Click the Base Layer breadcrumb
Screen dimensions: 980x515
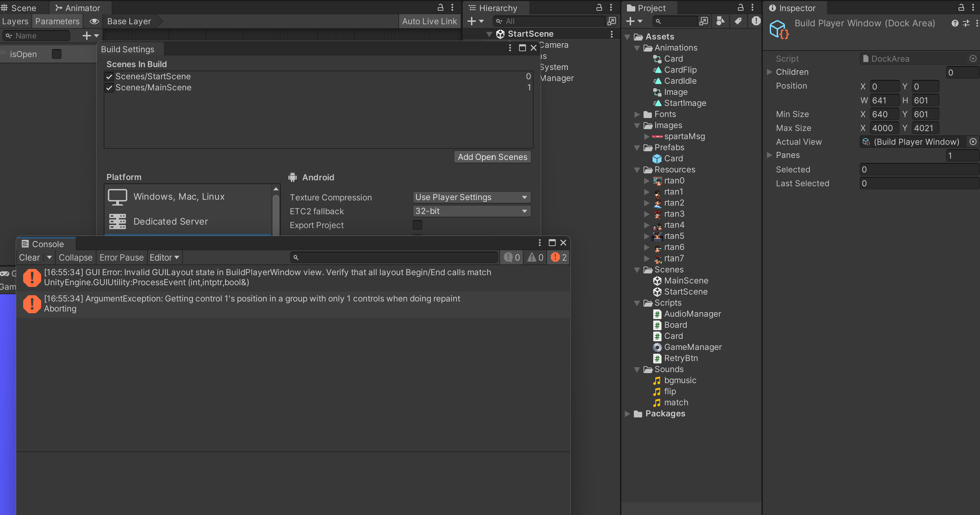coord(129,21)
